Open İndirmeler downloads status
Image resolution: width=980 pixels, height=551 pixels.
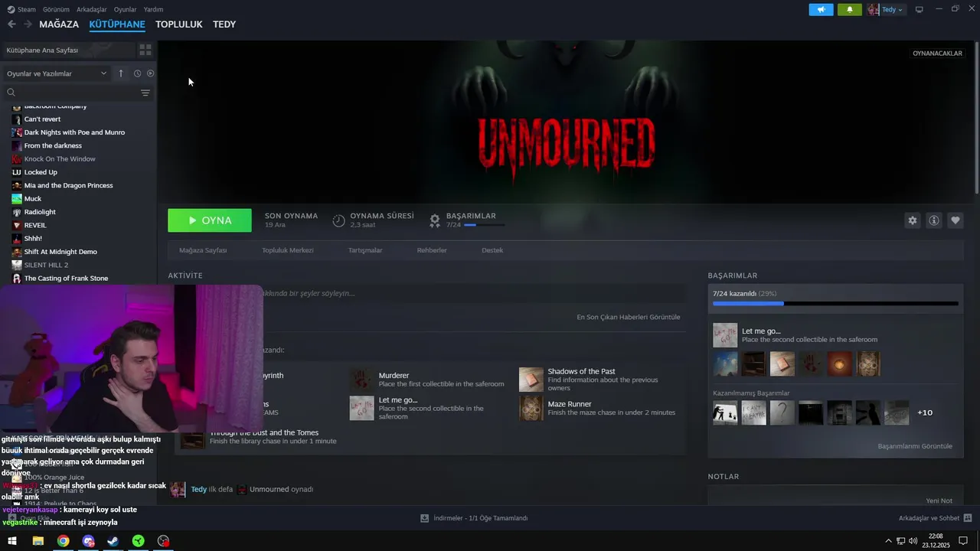click(474, 518)
